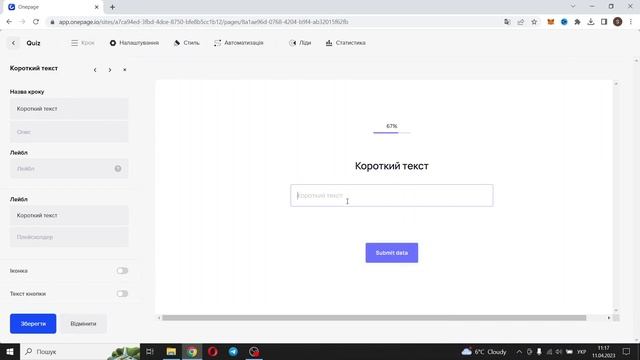640x360 pixels.
Task: Click the taskbar Пошук search box
Action: coord(80,351)
